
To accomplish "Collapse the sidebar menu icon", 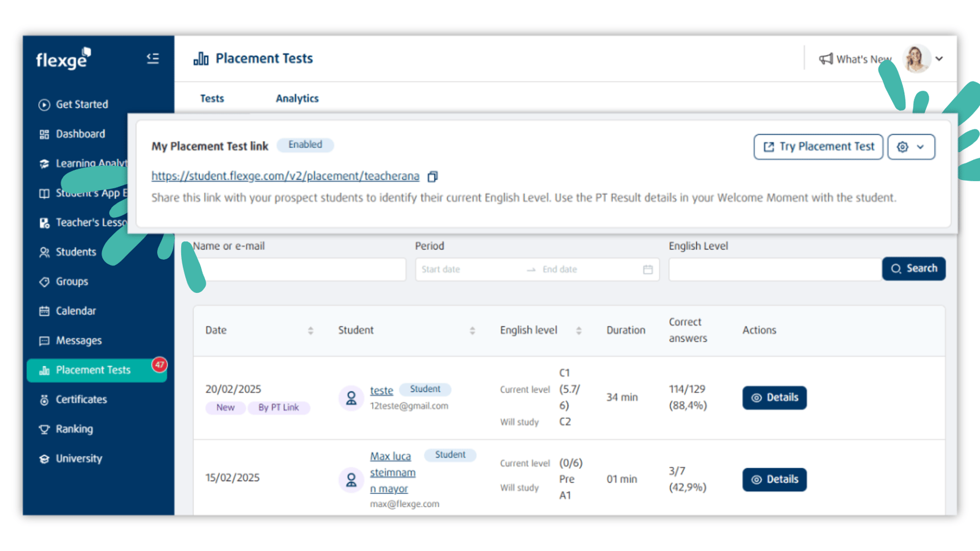I will (152, 58).
